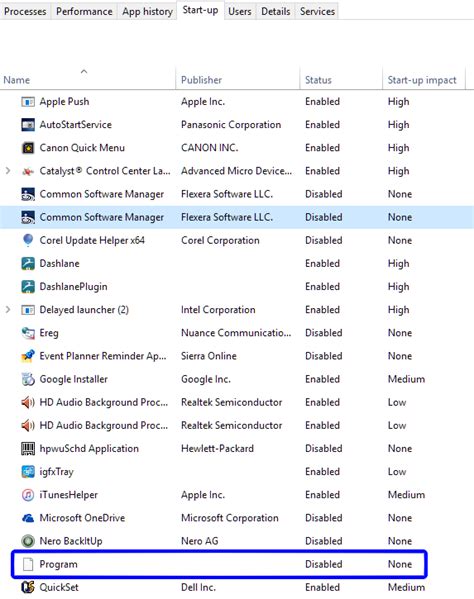The width and height of the screenshot is (474, 599).
Task: Click Nero AG publisher cell
Action: click(200, 541)
